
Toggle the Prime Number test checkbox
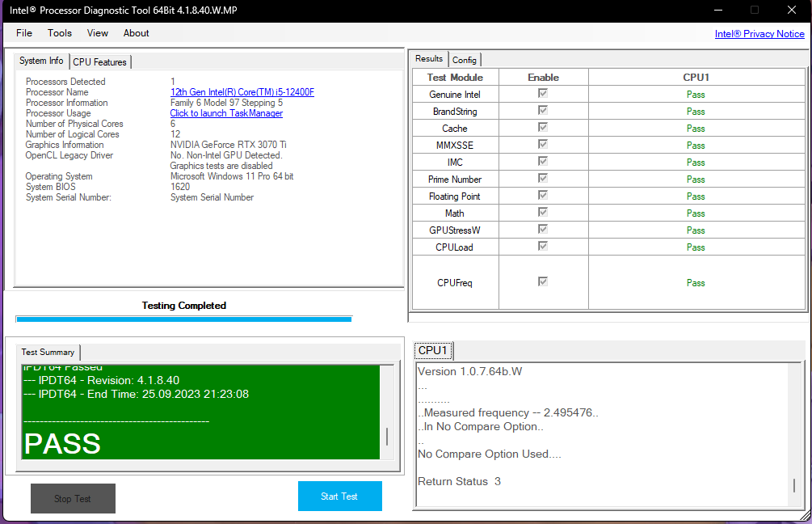(543, 178)
